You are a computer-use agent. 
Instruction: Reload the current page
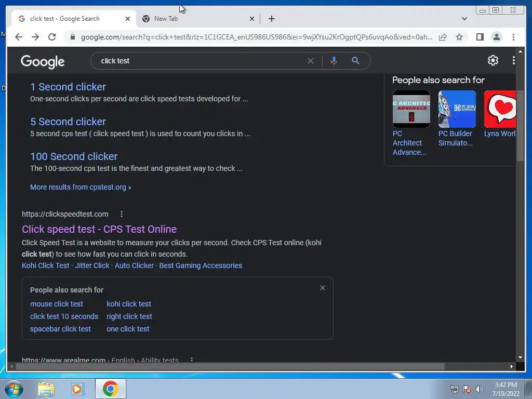pos(52,37)
